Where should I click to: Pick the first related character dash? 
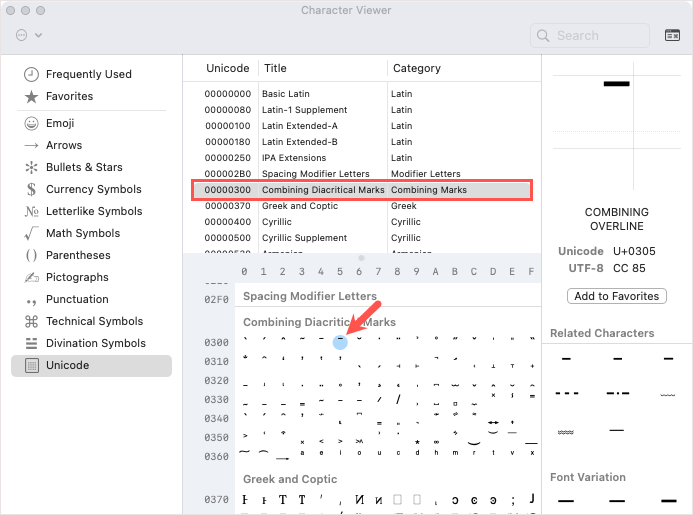point(565,358)
